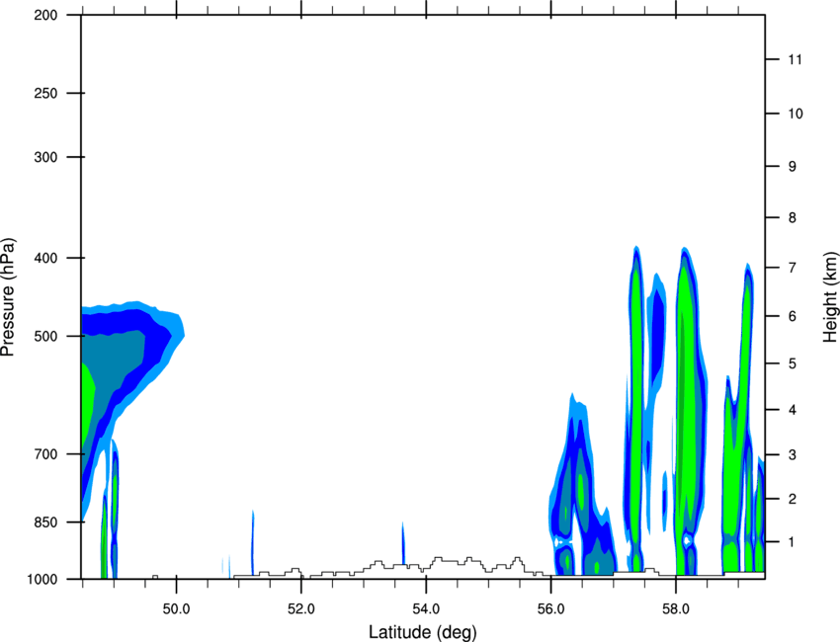Click the 9 km height label
The height and width of the screenshot is (642, 840).
pyautogui.click(x=793, y=167)
